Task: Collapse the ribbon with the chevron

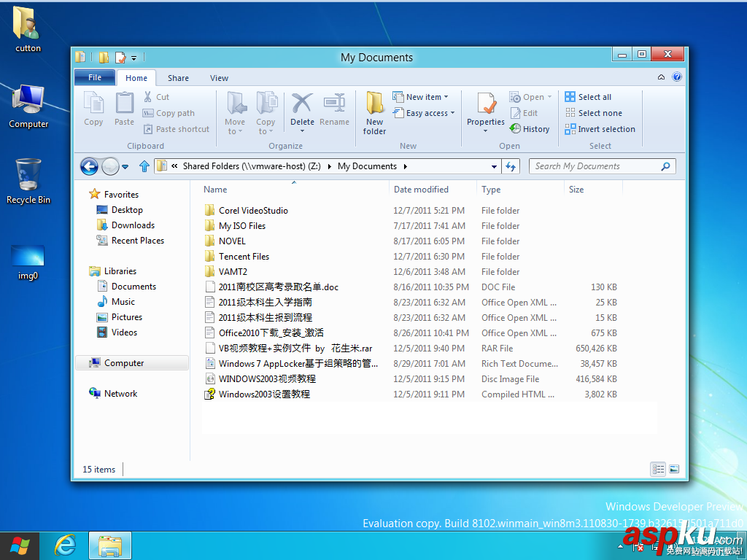Action: coord(661,77)
